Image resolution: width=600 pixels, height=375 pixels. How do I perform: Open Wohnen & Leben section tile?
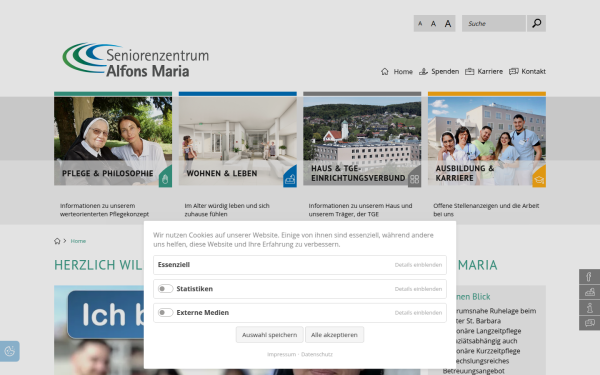(238, 140)
